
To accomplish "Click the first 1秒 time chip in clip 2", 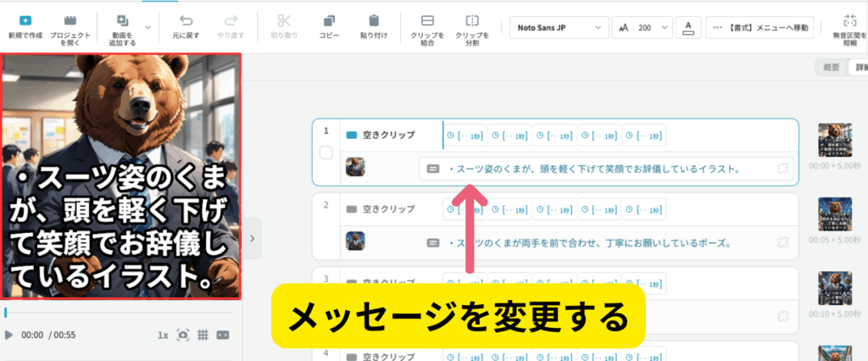I will (465, 209).
